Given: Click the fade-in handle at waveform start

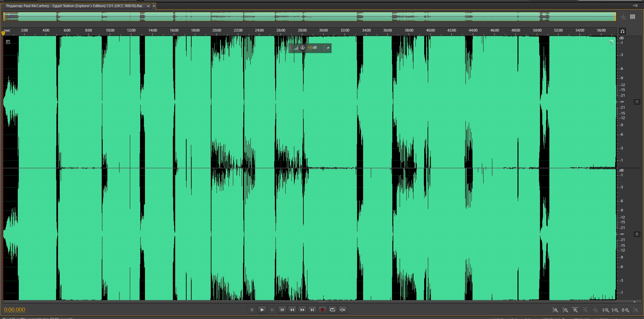Looking at the screenshot, I should 8,42.
